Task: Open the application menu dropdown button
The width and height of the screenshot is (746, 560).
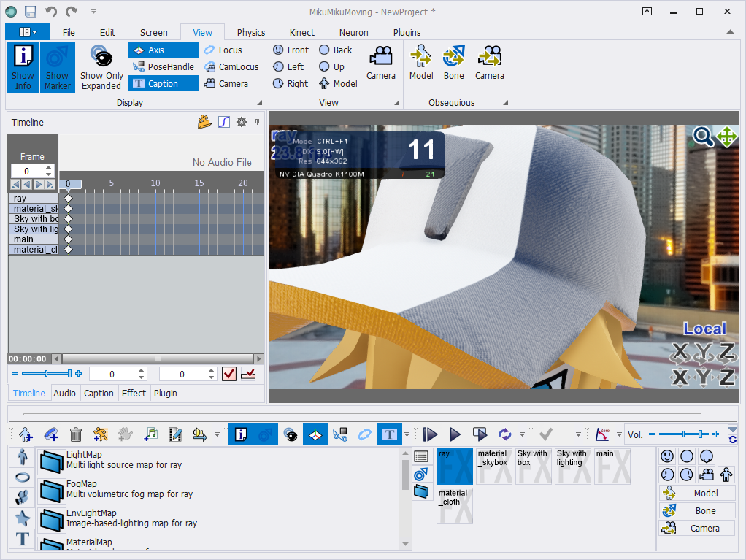Action: coord(28,32)
